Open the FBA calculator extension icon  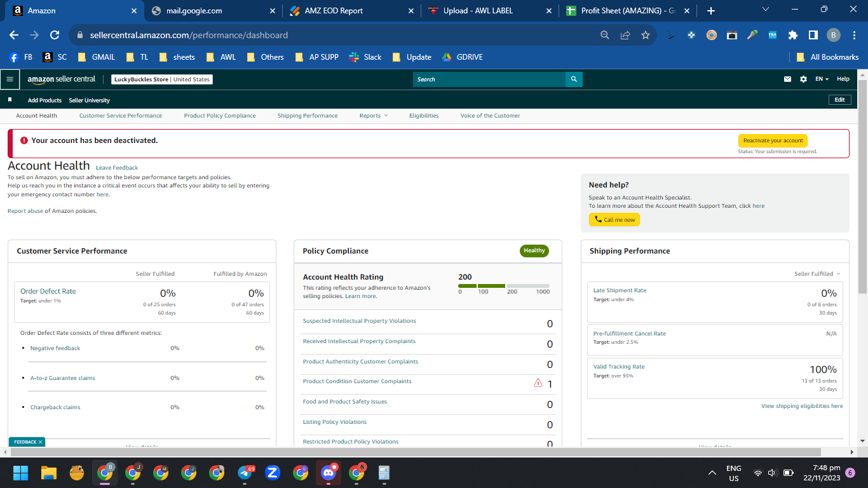[x=773, y=35]
